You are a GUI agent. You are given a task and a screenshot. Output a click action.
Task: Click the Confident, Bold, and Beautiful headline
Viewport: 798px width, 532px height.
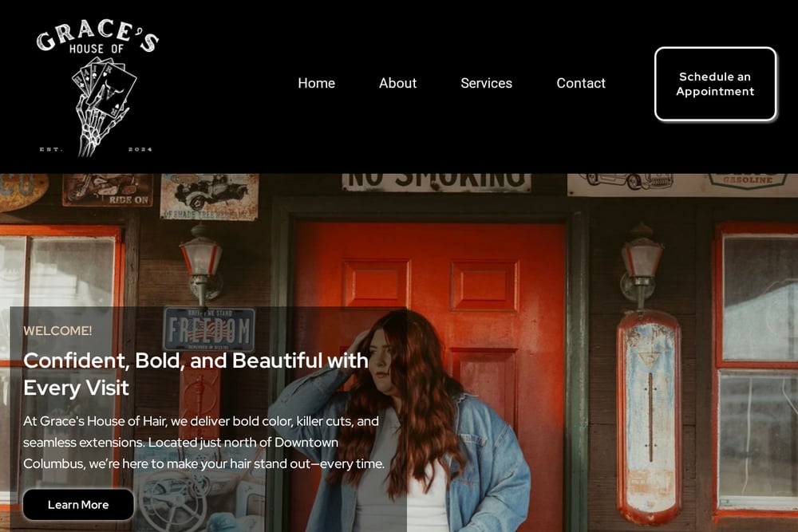[x=196, y=374]
